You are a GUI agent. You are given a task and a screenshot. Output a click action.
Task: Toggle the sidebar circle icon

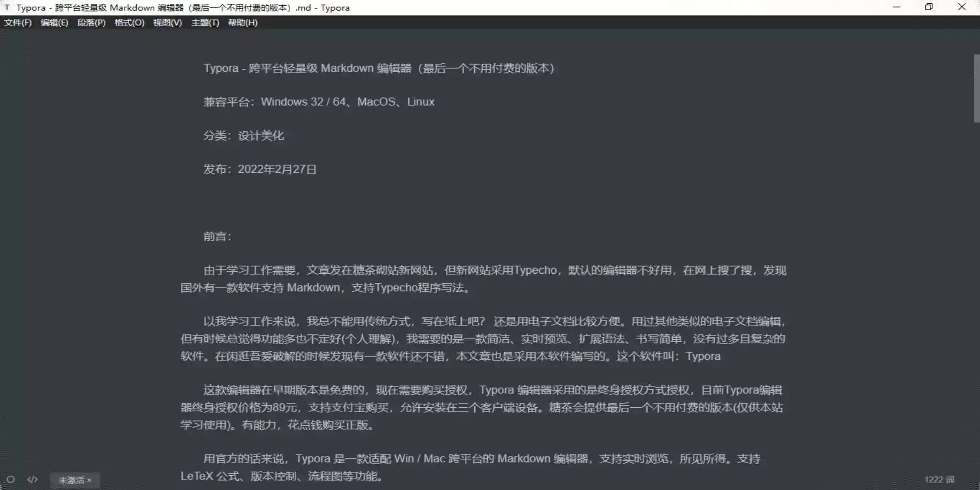click(x=11, y=479)
